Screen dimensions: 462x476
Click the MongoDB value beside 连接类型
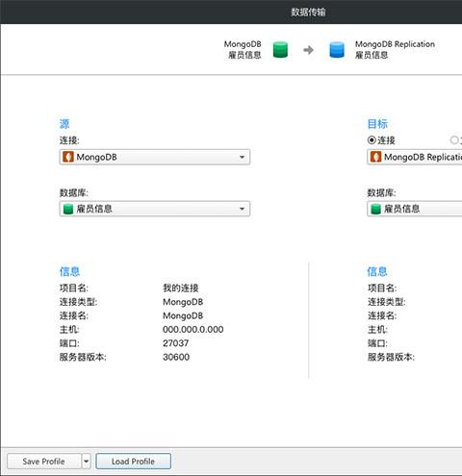(x=183, y=302)
